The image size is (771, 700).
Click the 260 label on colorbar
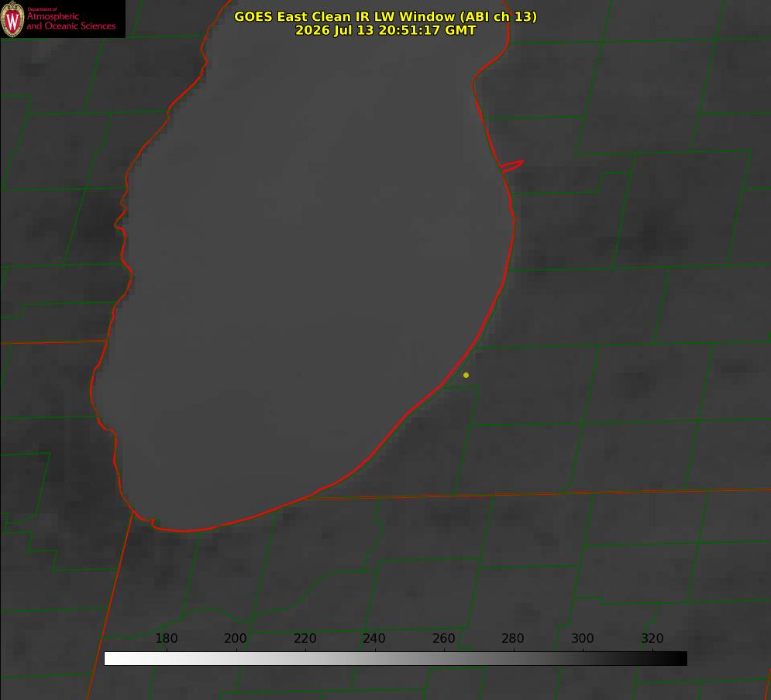point(443,638)
